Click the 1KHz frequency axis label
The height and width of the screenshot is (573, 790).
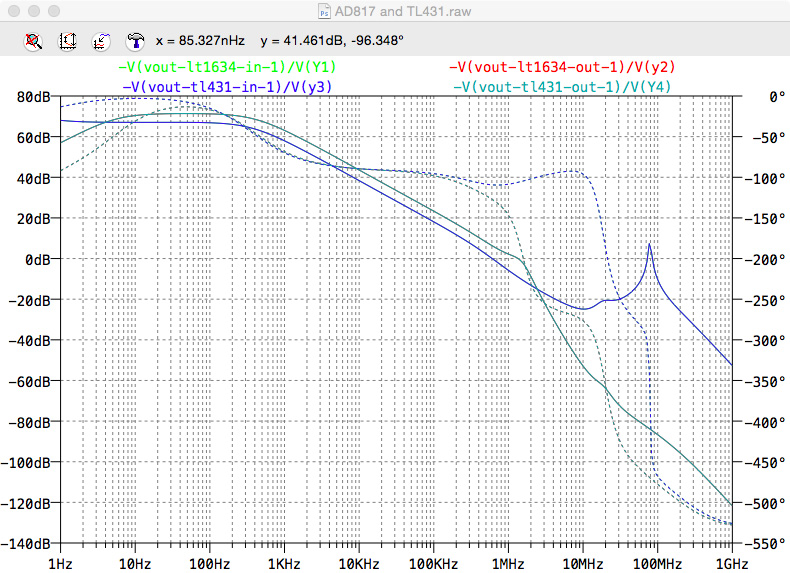coord(284,563)
